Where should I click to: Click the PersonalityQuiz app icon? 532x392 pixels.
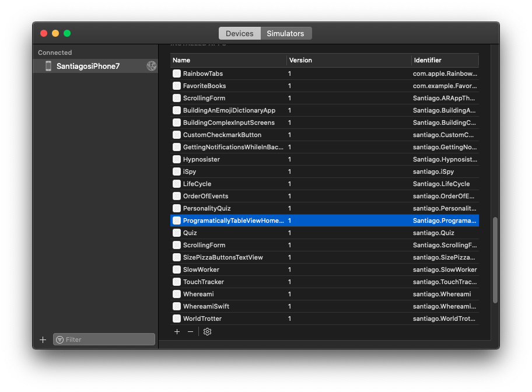click(x=177, y=208)
